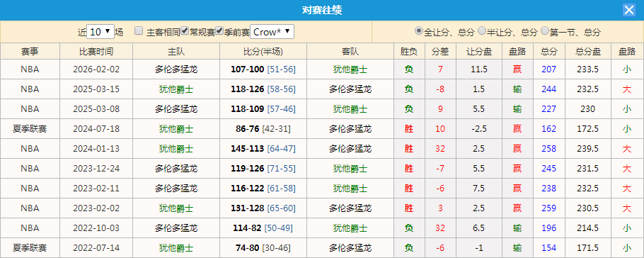The image size is (644, 258).
Task: Click the 赛事 column header
Action: (30, 52)
